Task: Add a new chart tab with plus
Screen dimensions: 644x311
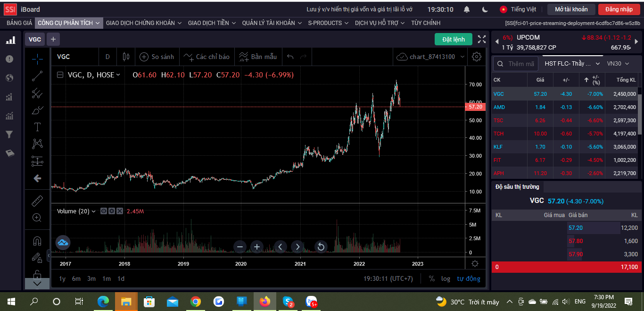Action: 53,39
